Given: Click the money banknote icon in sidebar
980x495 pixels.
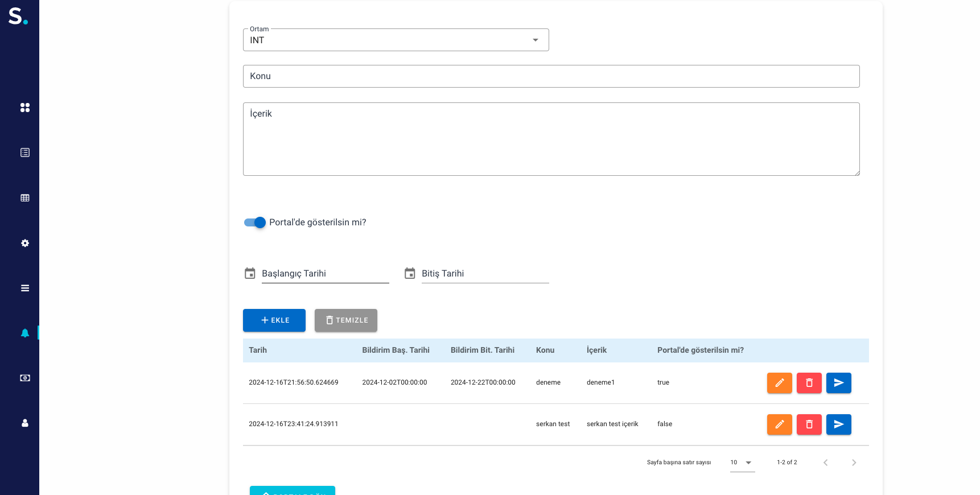Looking at the screenshot, I should pyautogui.click(x=25, y=378).
